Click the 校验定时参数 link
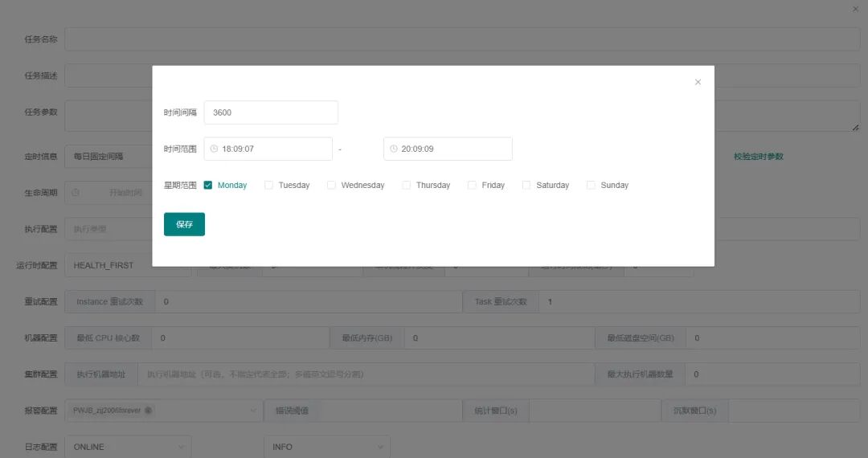Image resolution: width=868 pixels, height=458 pixels. click(759, 157)
